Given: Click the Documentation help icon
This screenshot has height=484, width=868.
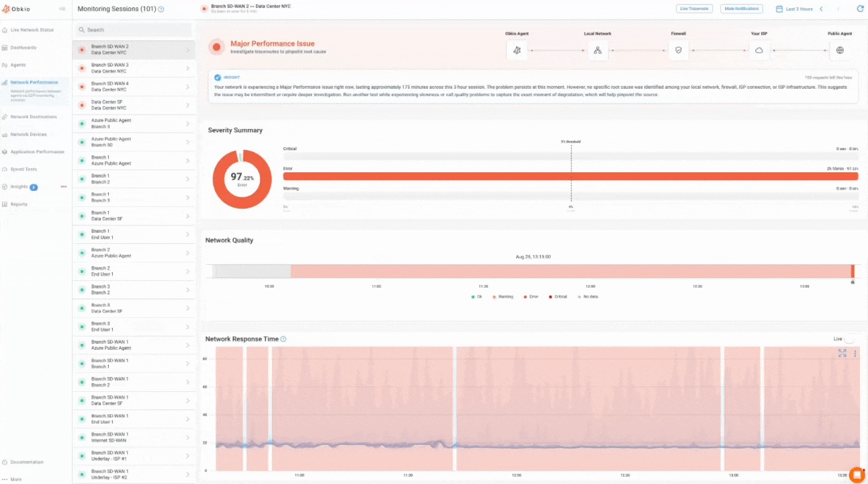Looking at the screenshot, I should pos(5,462).
